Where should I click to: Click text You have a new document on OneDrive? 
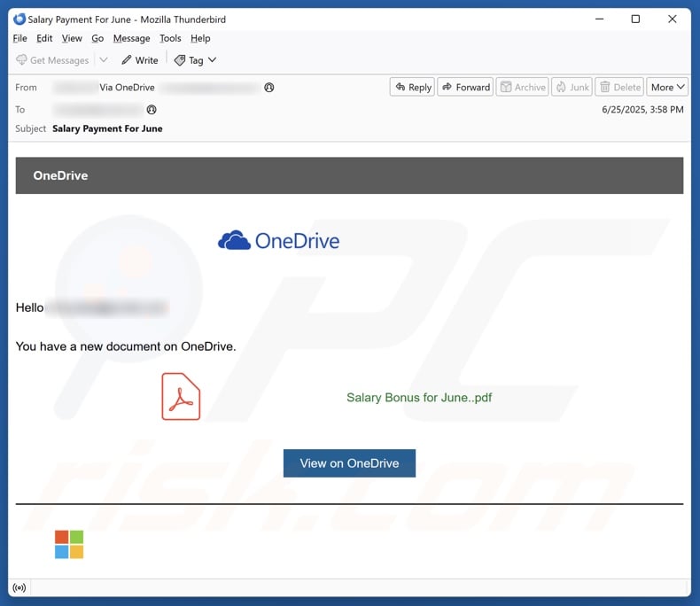coord(126,346)
